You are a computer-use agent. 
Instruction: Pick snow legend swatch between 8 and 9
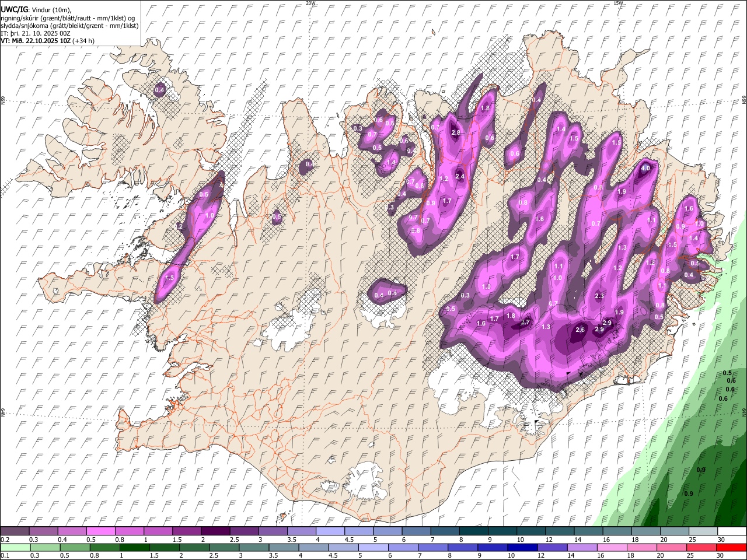tap(473, 531)
